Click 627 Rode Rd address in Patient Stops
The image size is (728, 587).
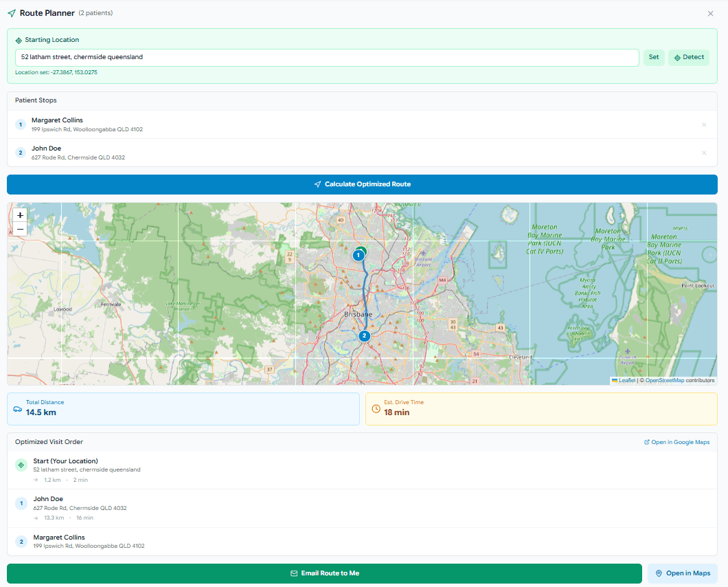pyautogui.click(x=78, y=157)
